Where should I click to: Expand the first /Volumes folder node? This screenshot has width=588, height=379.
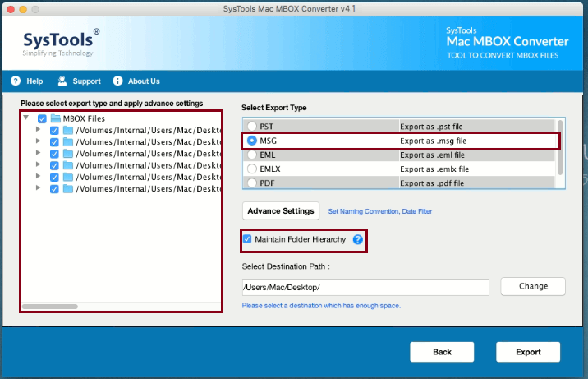38,129
